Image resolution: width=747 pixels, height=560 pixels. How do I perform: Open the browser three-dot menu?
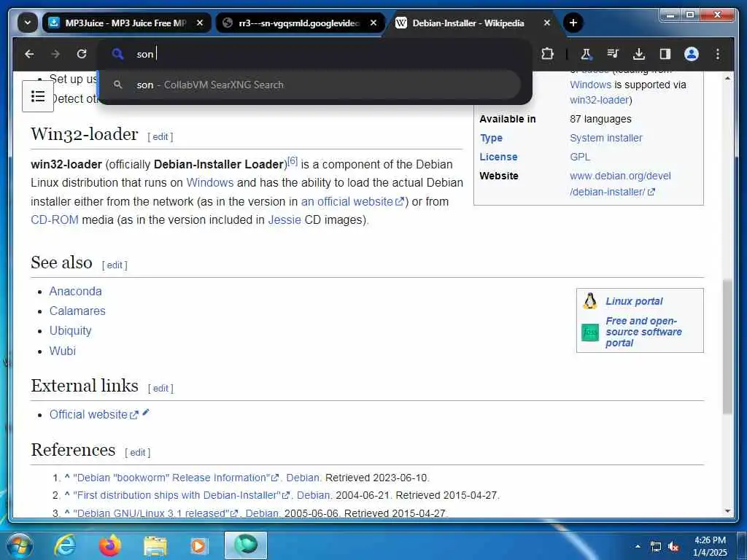coord(718,54)
